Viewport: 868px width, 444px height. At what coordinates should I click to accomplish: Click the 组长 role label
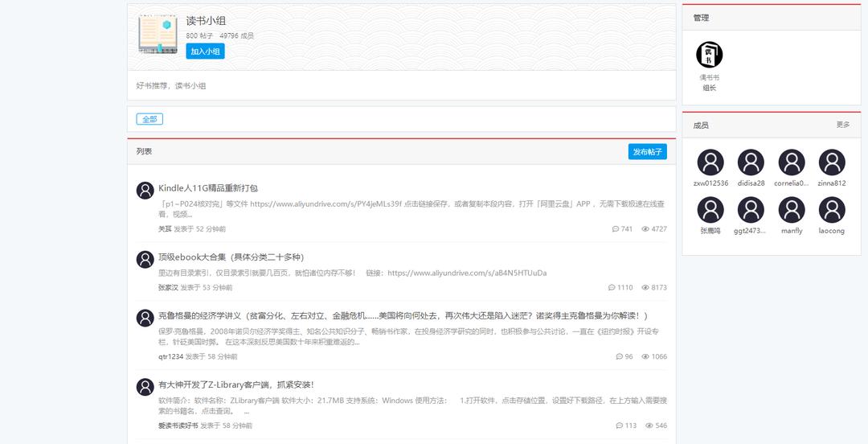click(709, 88)
